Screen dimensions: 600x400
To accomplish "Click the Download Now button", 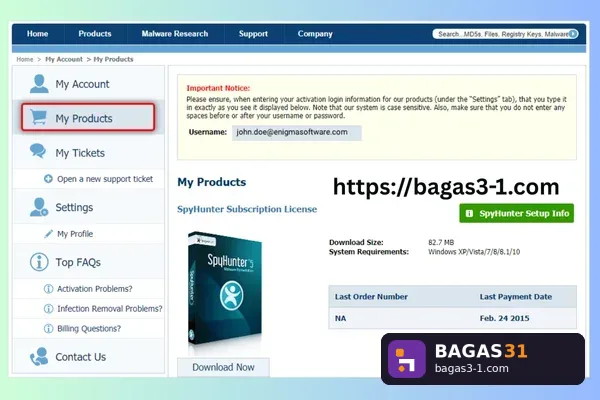I will (223, 367).
